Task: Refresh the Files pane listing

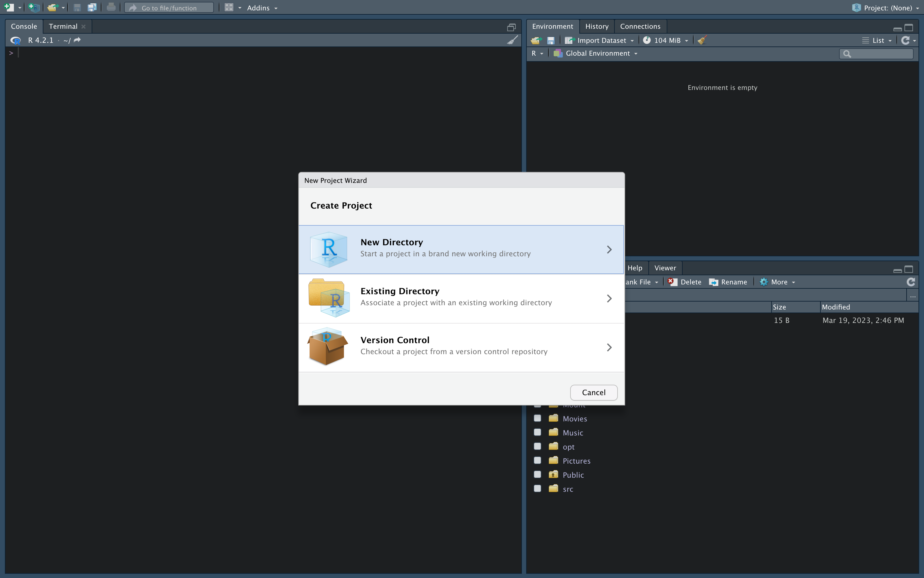Action: 911,282
